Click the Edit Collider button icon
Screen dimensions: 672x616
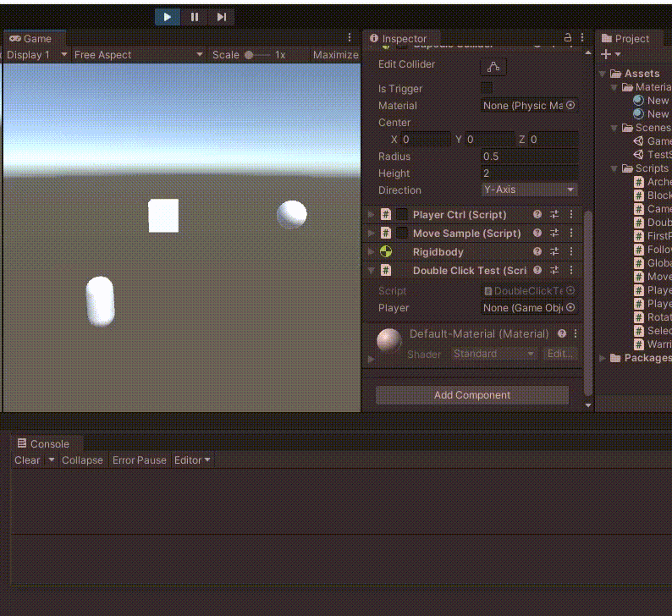(x=493, y=67)
